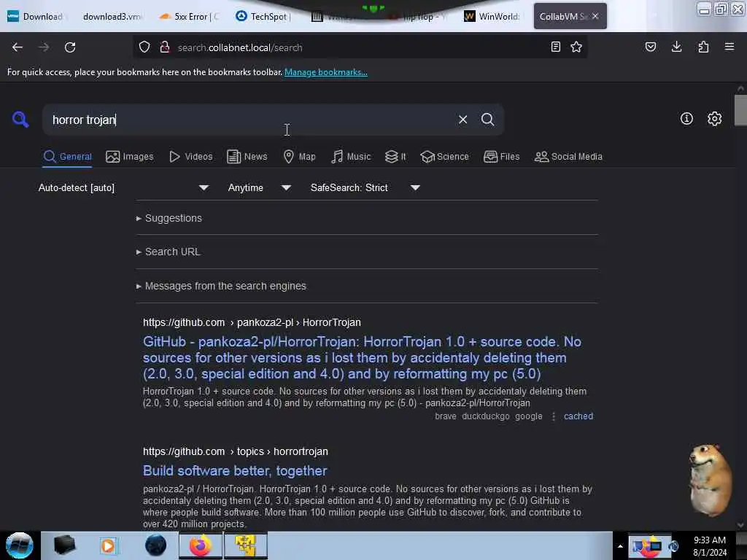
Task: Open the downloads arrow icon
Action: [676, 47]
